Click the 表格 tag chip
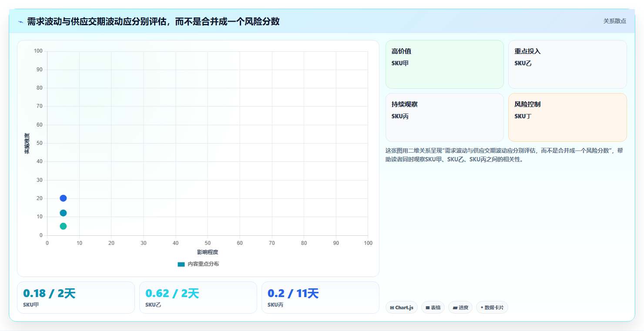This screenshot has height=331, width=644. point(433,308)
